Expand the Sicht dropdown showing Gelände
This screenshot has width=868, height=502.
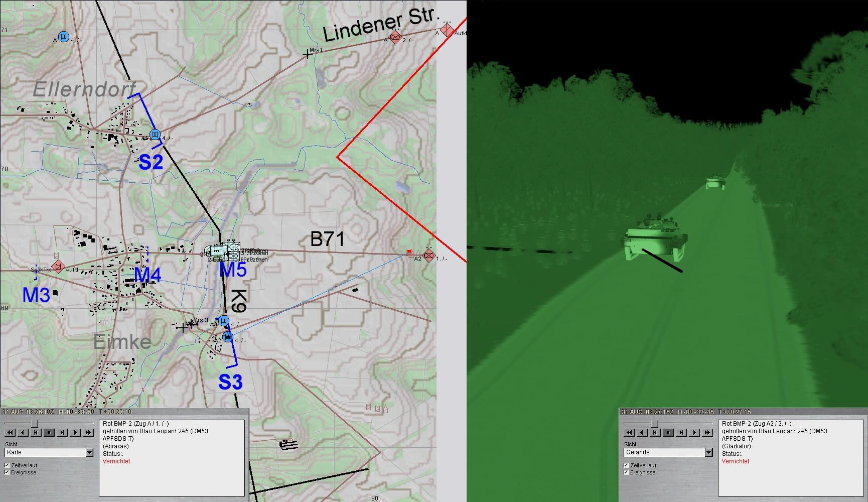pos(708,452)
